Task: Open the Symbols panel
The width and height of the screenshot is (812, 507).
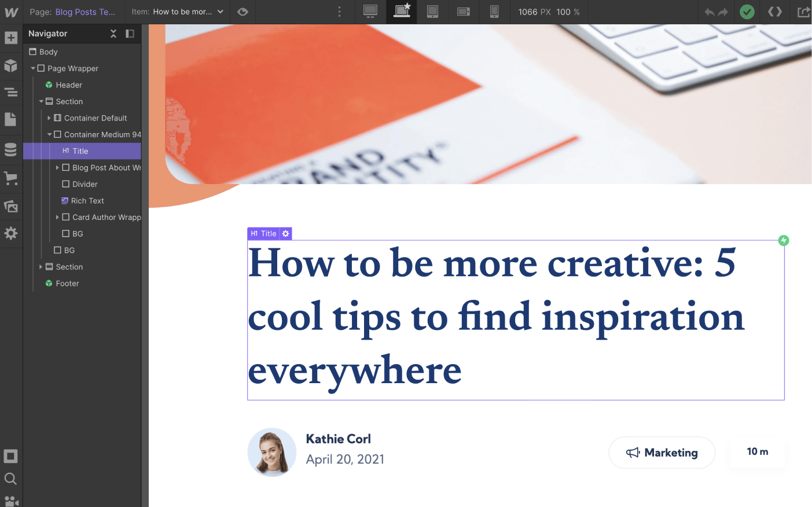Action: tap(11, 65)
